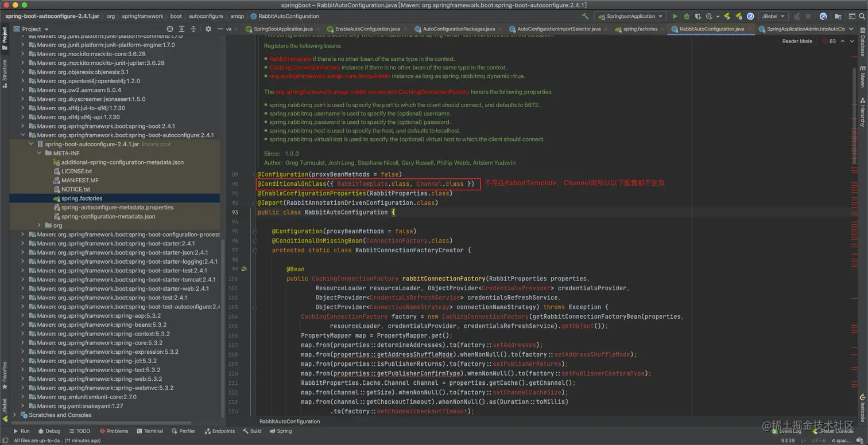The height and width of the screenshot is (445, 868).
Task: Open the TODO tool window
Action: coord(79,431)
